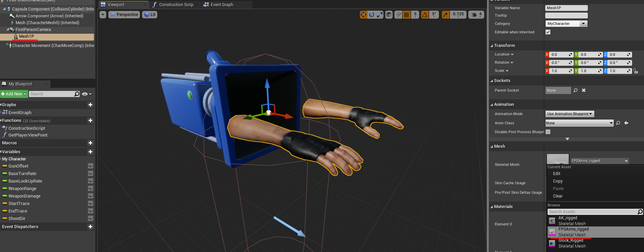Open the Perspective view mode menu
Screen dimensions: 644x252
coord(124,15)
